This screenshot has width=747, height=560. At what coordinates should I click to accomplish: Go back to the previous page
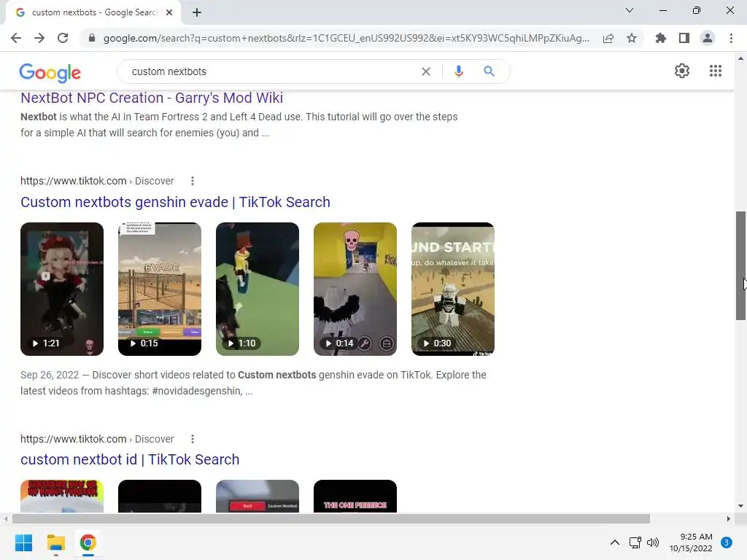(16, 38)
